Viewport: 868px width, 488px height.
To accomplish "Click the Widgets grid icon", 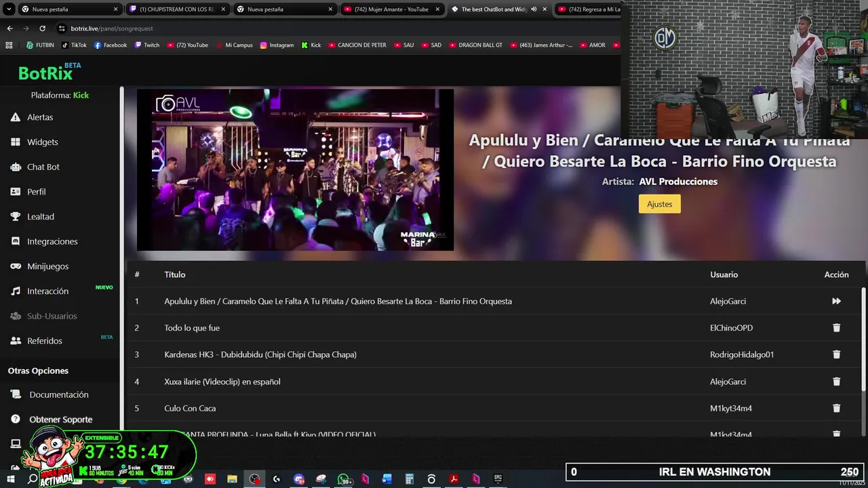I will pos(15,142).
